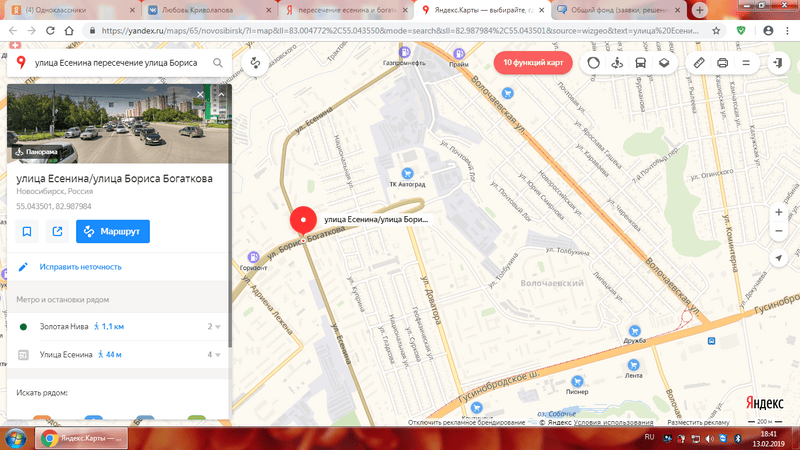Click the volume icon in system tray
This screenshot has width=800, height=450.
coord(710,439)
